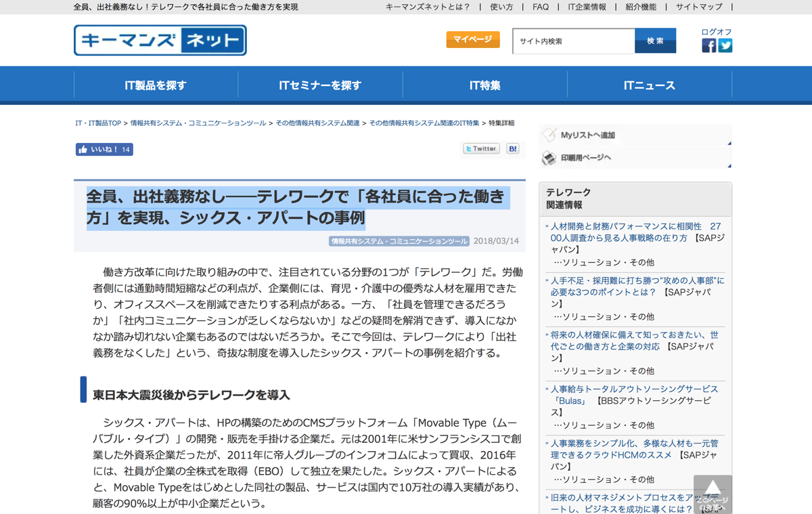This screenshot has width=812, height=514.
Task: Click the Myリストへ追加 text link
Action: coord(588,135)
